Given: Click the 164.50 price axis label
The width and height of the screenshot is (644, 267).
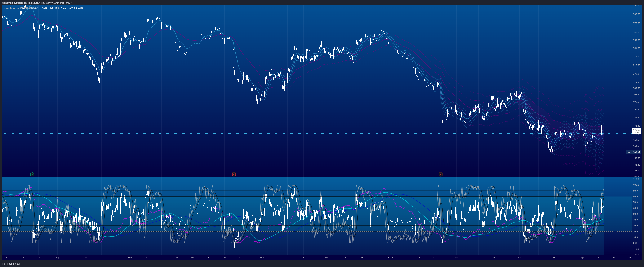Looking at the screenshot, I should pos(637,146).
